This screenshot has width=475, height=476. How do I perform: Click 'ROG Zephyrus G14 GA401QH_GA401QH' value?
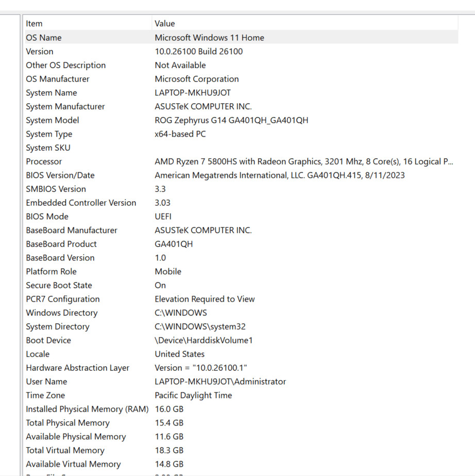231,120
